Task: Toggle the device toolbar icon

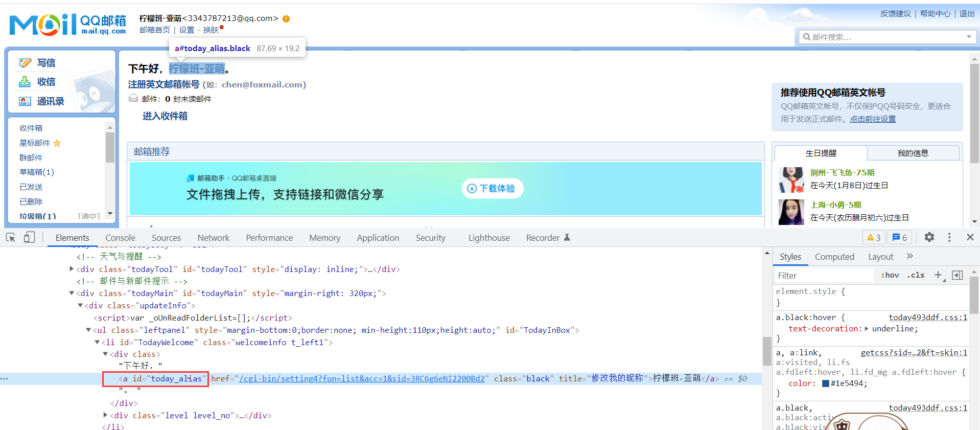Action: [30, 237]
